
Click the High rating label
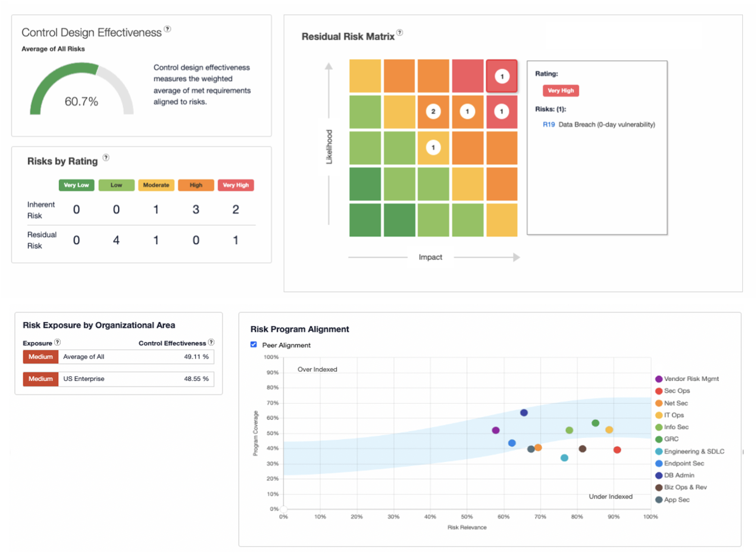[196, 185]
